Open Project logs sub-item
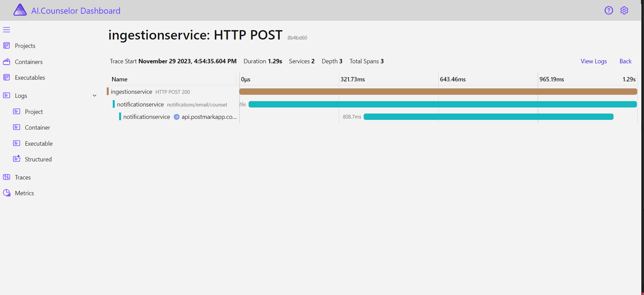644x295 pixels. pos(34,112)
